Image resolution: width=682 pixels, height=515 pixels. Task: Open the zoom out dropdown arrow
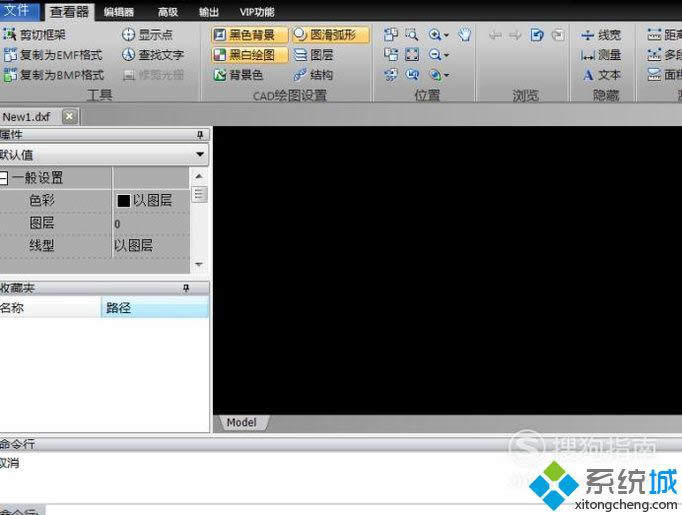(446, 55)
